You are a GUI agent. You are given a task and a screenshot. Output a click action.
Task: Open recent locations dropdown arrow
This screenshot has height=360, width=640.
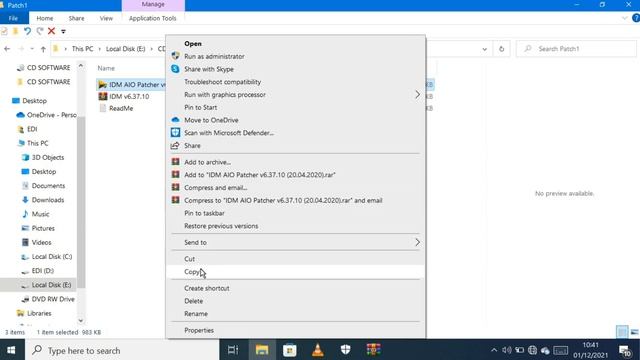point(32,49)
